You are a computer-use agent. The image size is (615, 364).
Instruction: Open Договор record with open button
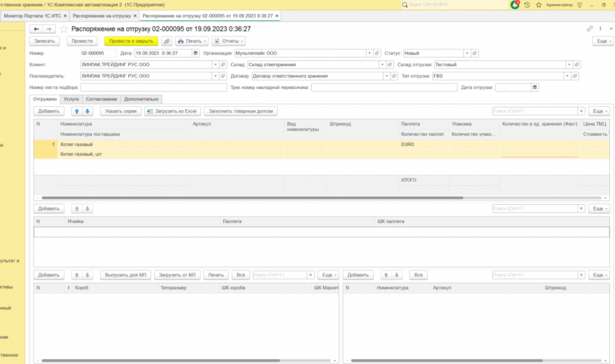click(394, 76)
